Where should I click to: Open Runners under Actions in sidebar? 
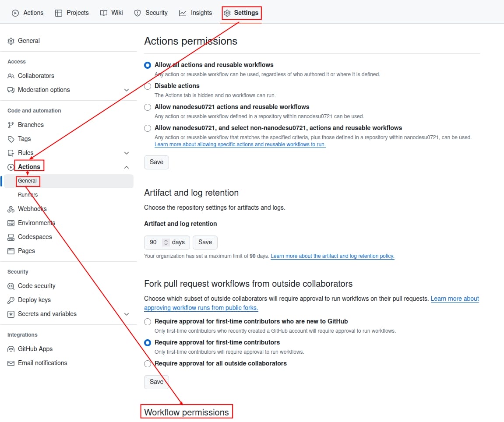point(28,195)
